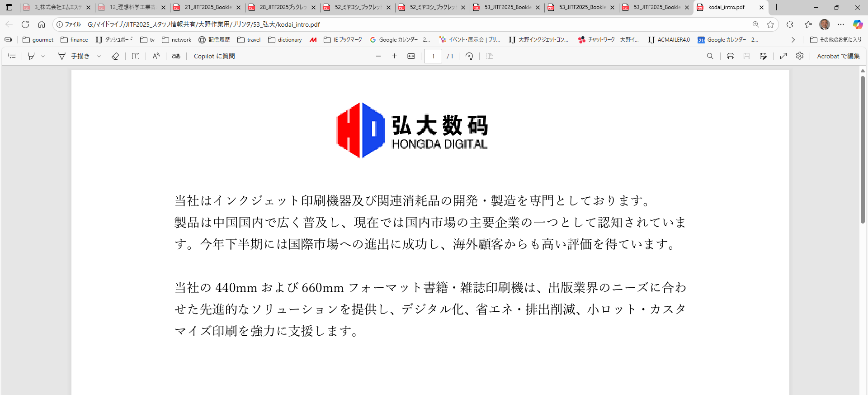Viewport: 868px width, 395px height.
Task: Toggle the highlighter tool
Action: point(31,56)
